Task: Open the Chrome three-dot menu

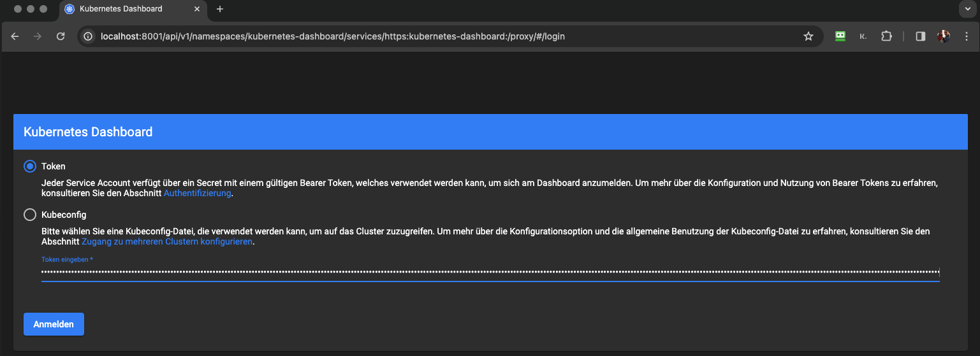Action: coord(965,36)
